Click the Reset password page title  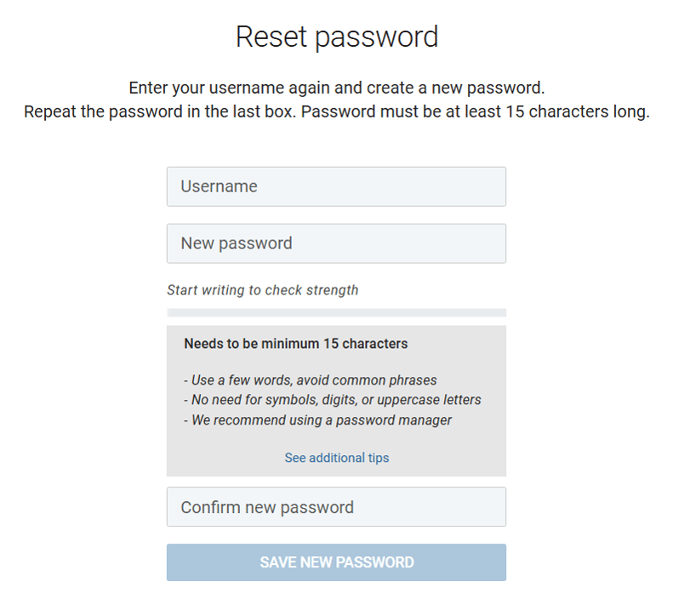pos(337,37)
